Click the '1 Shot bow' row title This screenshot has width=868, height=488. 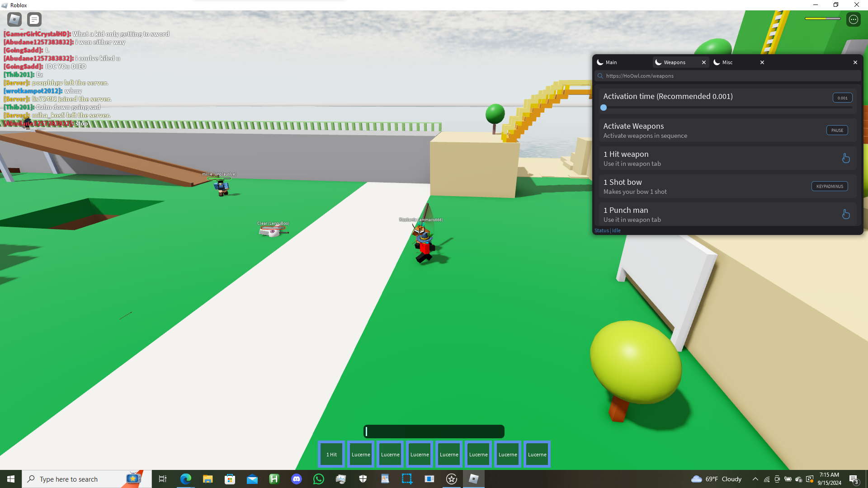[x=623, y=182]
